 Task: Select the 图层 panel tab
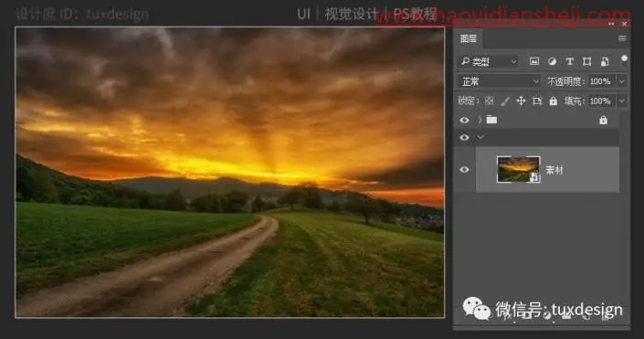469,38
